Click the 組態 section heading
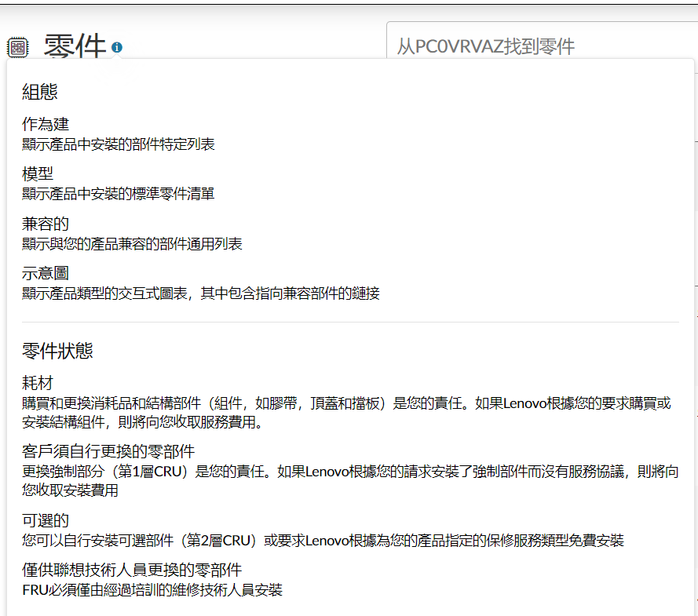 tap(40, 92)
